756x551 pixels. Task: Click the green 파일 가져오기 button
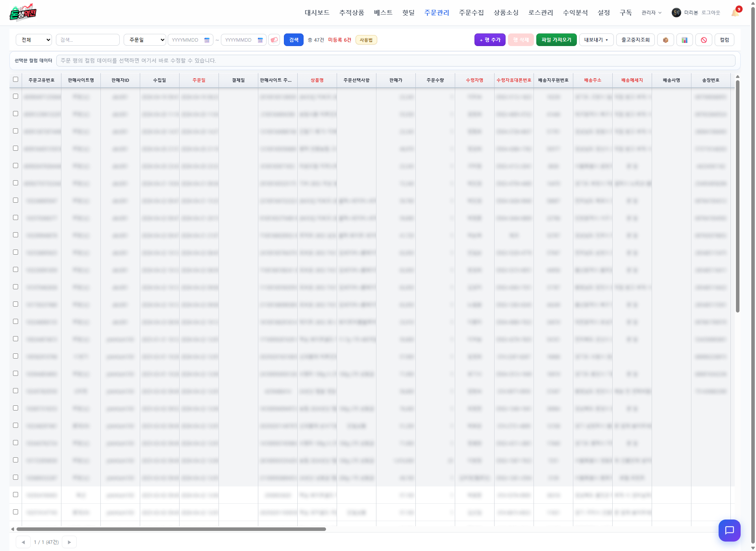[556, 40]
